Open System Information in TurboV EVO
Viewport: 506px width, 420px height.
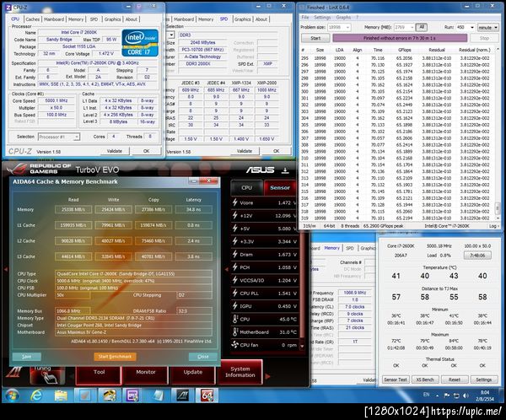coord(240,372)
